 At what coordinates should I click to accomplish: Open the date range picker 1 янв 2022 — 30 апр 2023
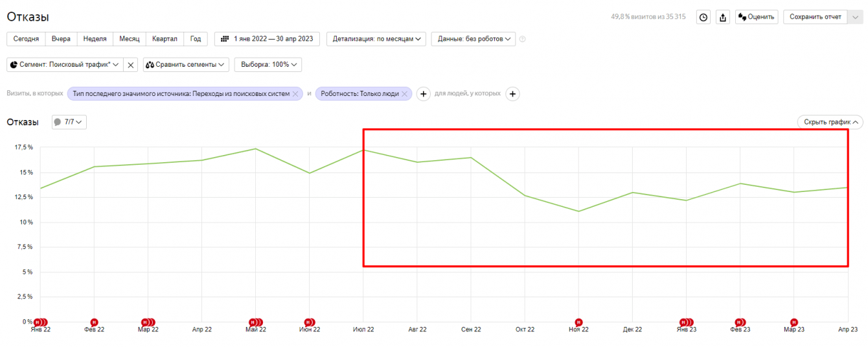tap(268, 39)
